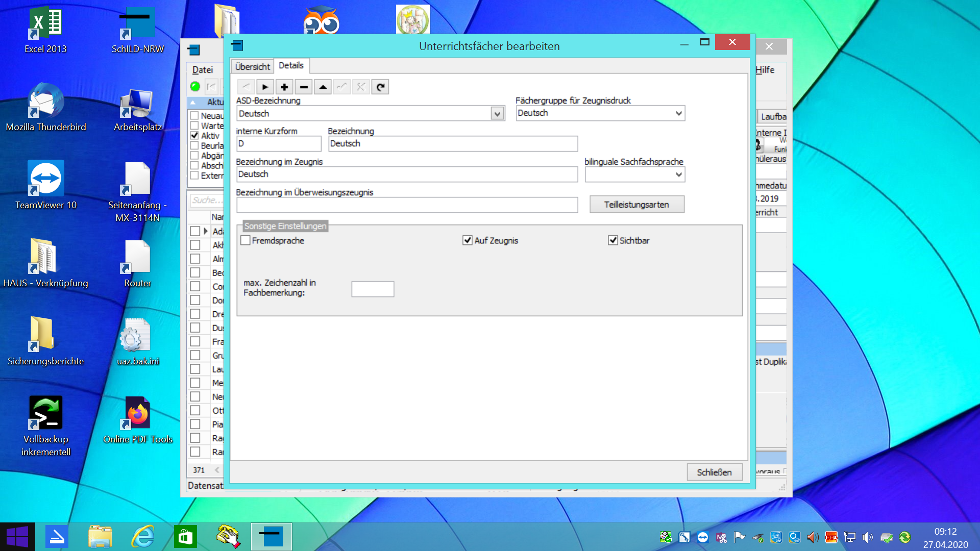Screen dimensions: 980x551
Task: Open Windows Store from taskbar
Action: tap(185, 537)
